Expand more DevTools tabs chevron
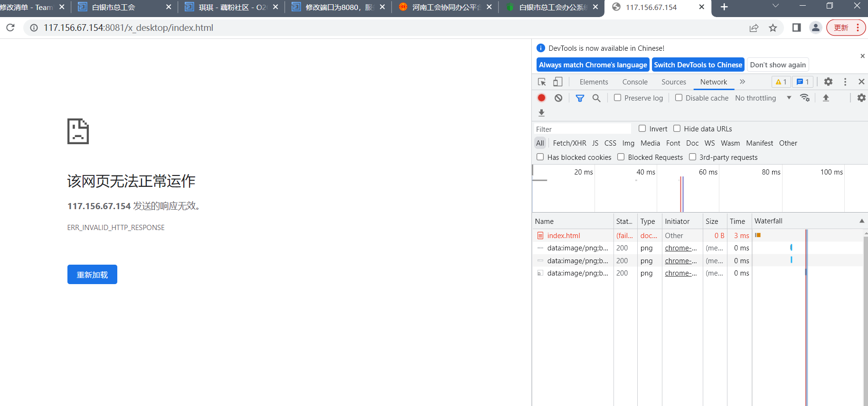 pos(743,82)
